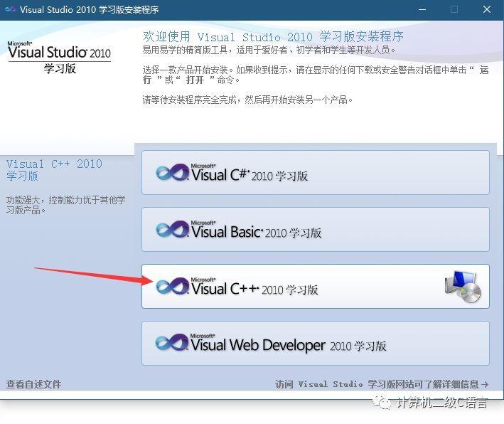
Task: Click the Visual Web Developer infinity logo icon
Action: pos(172,342)
